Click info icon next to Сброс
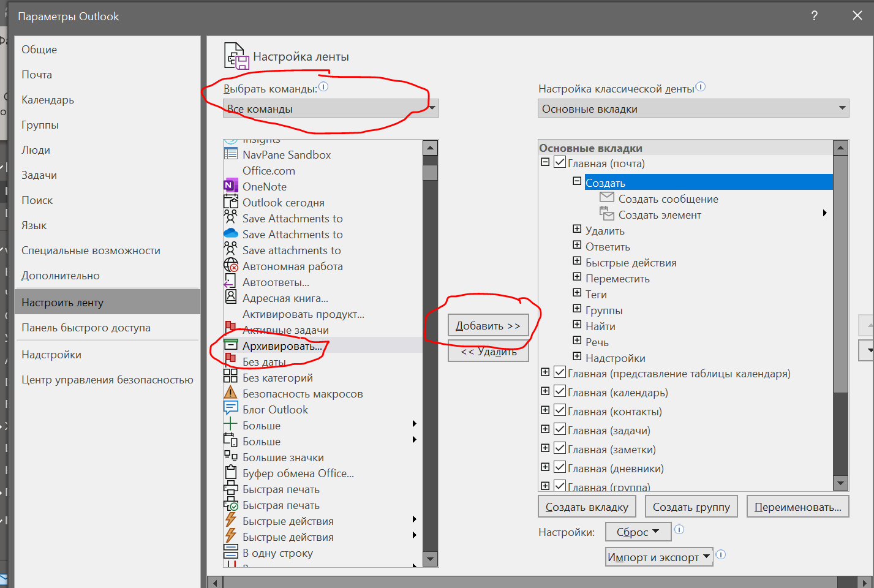Screen dimensions: 874x588 pyautogui.click(x=679, y=530)
